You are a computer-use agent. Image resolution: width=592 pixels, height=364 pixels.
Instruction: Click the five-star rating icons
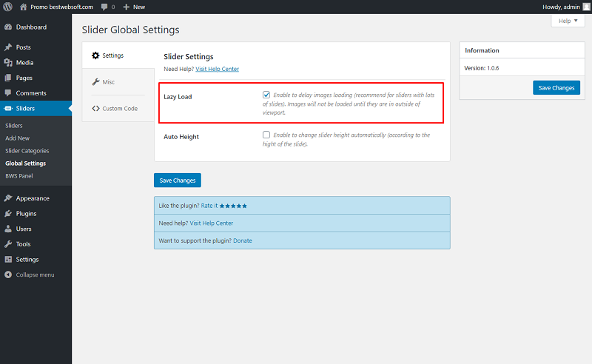(x=233, y=206)
